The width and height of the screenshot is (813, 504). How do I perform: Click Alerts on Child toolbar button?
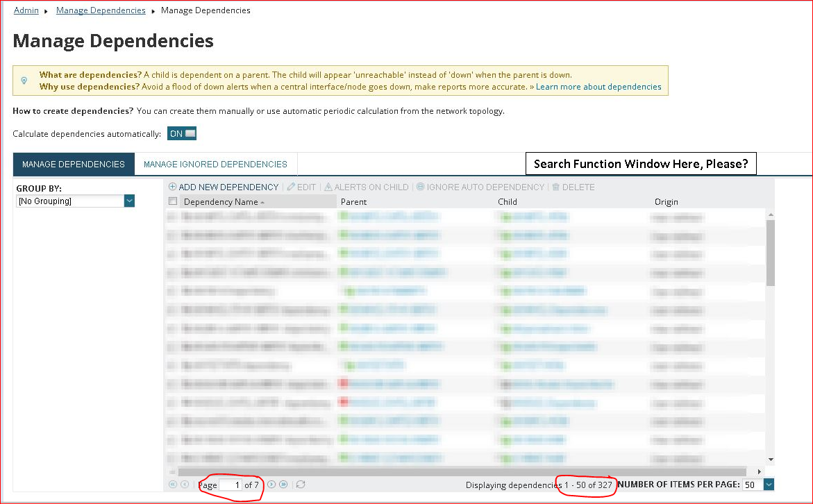pyautogui.click(x=366, y=187)
